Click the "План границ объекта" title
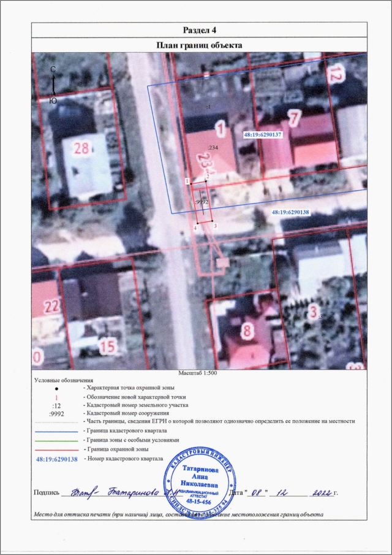The width and height of the screenshot is (392, 555). [200, 45]
